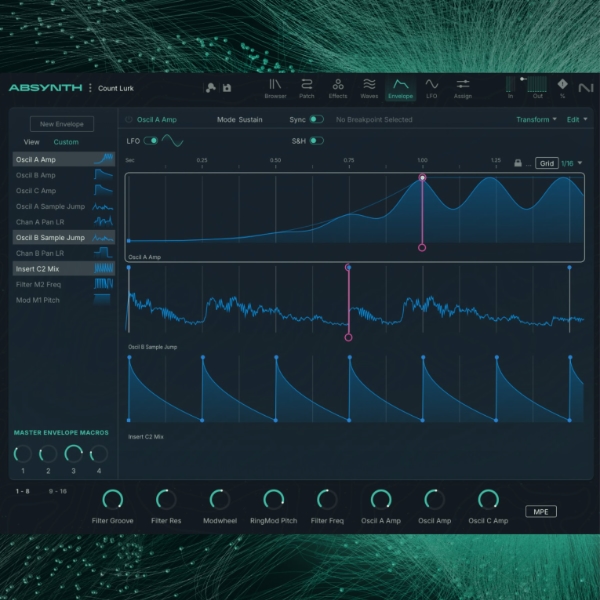Image resolution: width=600 pixels, height=600 pixels.
Task: Switch to macro page 1 - 8
Action: [23, 491]
